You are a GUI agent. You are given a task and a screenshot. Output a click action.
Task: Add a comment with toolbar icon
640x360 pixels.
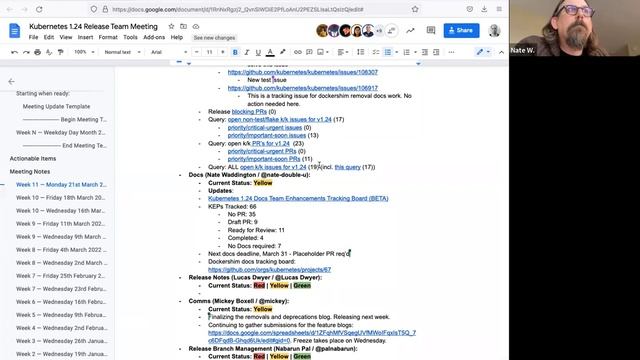point(309,52)
